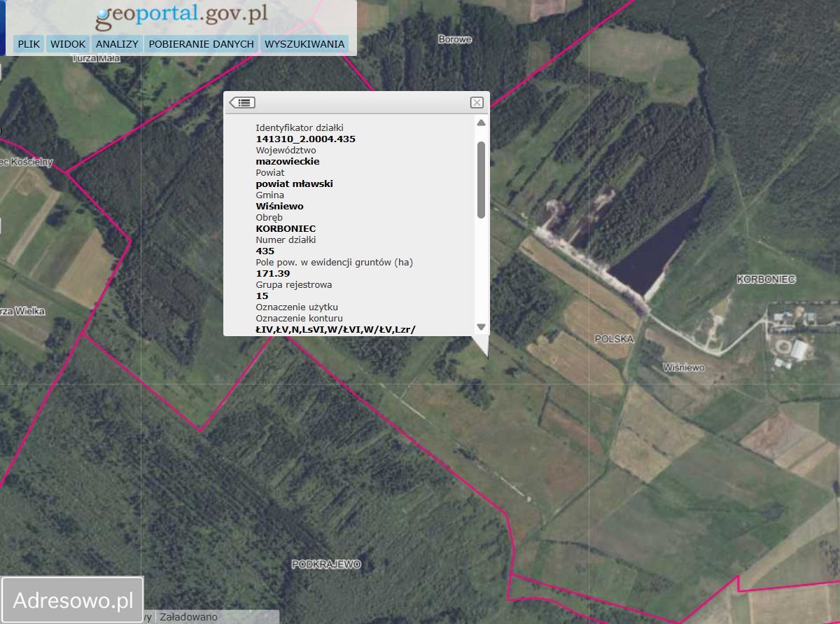Screen dimensions: 840x624
Task: Click the geoportal.gov.pl logo
Action: click(x=182, y=15)
